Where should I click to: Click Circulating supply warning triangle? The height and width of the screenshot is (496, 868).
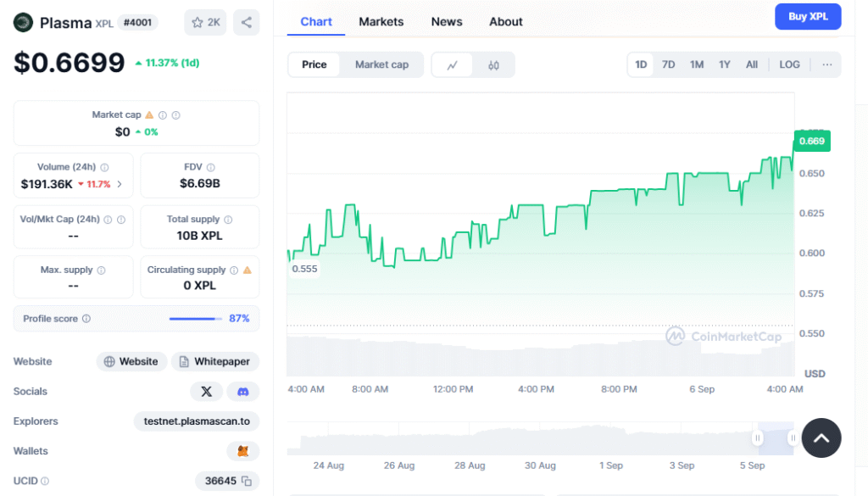point(248,270)
